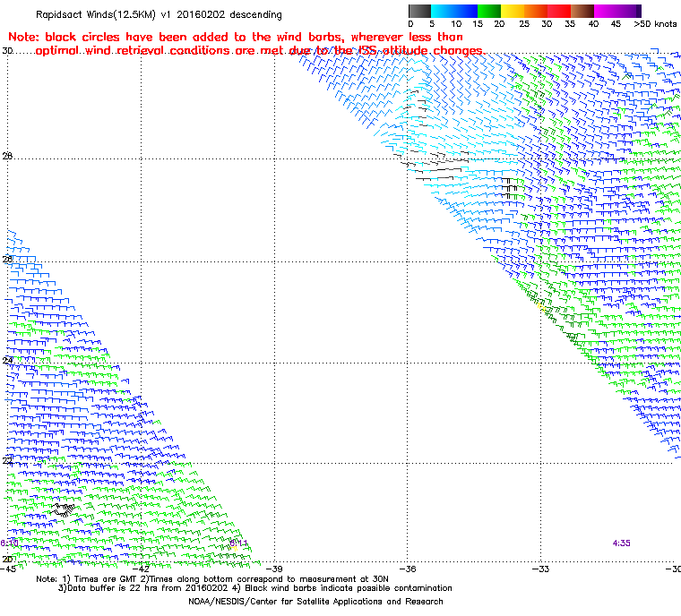Click the "Rapidscat Winds(12.5KM) v1 20160202 descending" title
Viewport: 681px width, 616px height.
coord(159,14)
